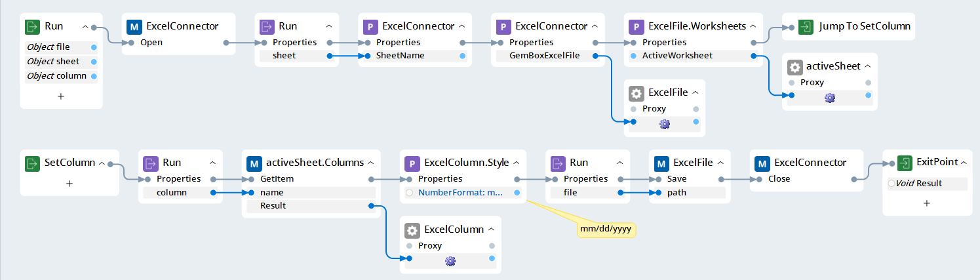Click the mm/dd/yyyy yellow note
980x280 pixels.
[x=607, y=229]
